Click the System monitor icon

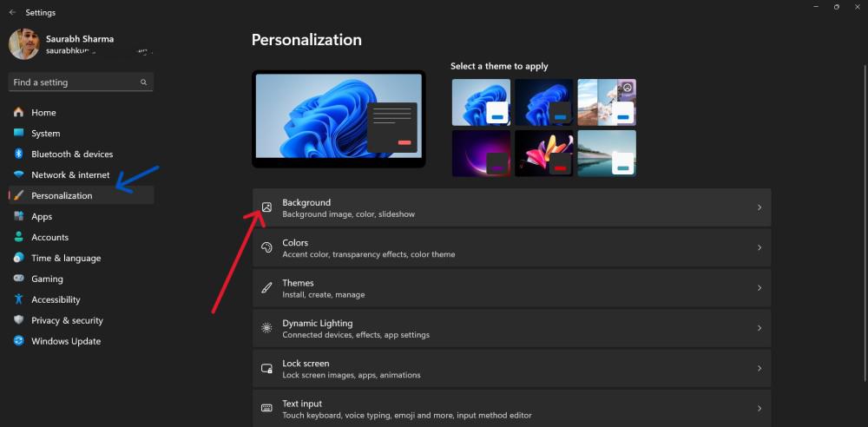click(x=19, y=133)
